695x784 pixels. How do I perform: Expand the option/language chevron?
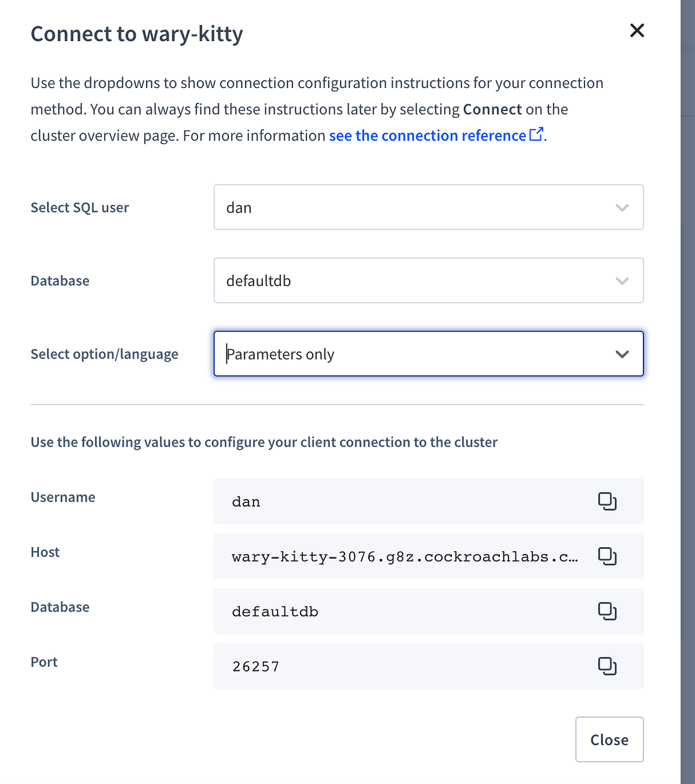pyautogui.click(x=623, y=354)
